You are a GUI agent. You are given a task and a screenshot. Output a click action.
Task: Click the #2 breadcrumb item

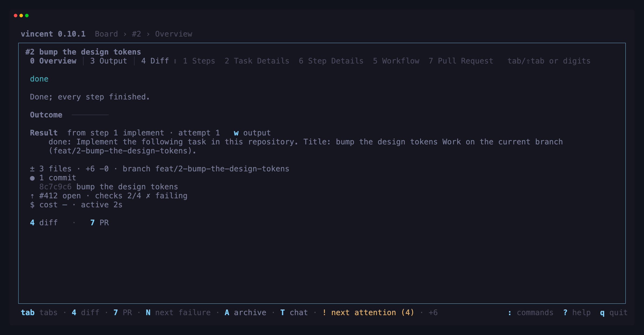point(136,34)
